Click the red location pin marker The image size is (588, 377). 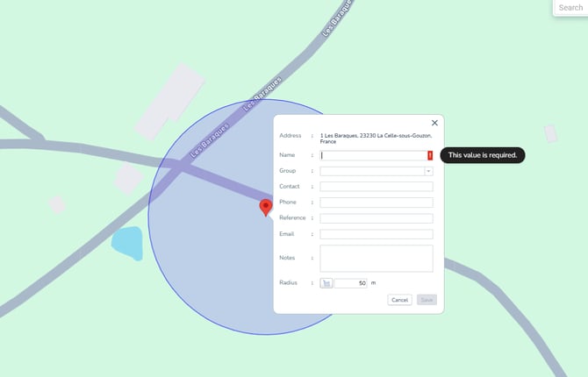[x=267, y=207]
